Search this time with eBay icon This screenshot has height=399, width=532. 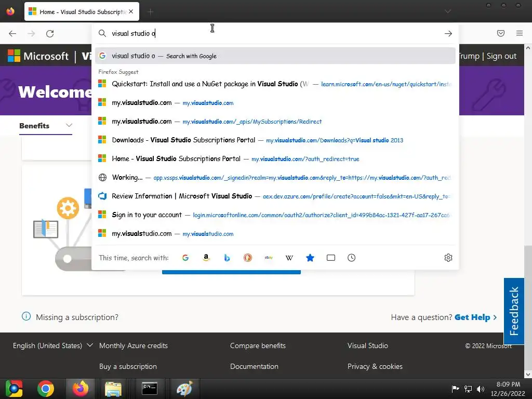pyautogui.click(x=269, y=258)
